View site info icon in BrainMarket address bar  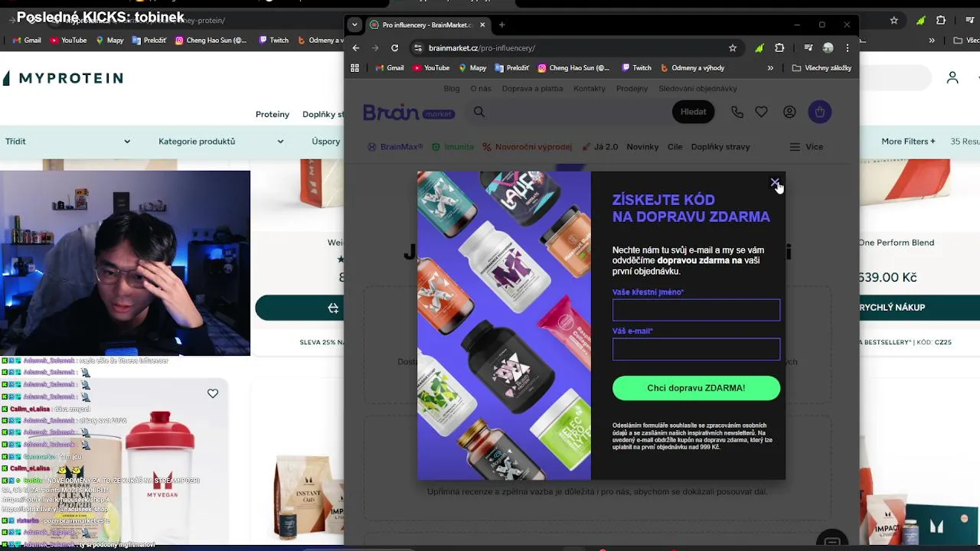pos(417,47)
